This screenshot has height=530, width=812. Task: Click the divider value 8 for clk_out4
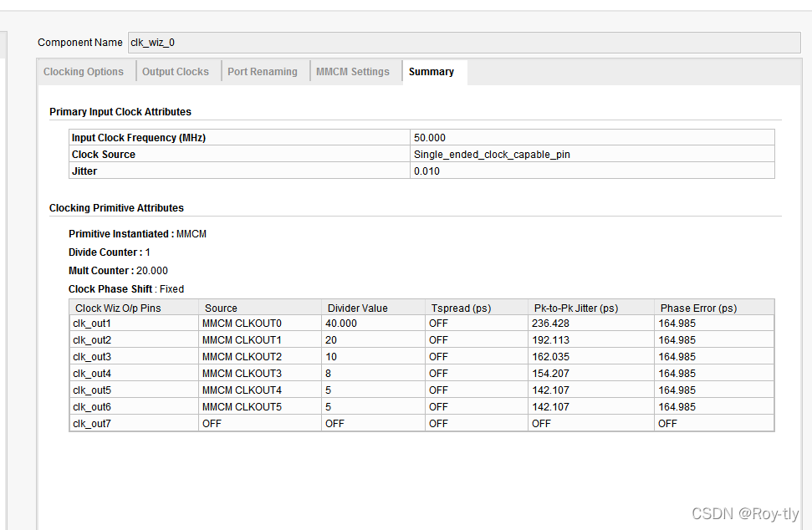[373, 373]
